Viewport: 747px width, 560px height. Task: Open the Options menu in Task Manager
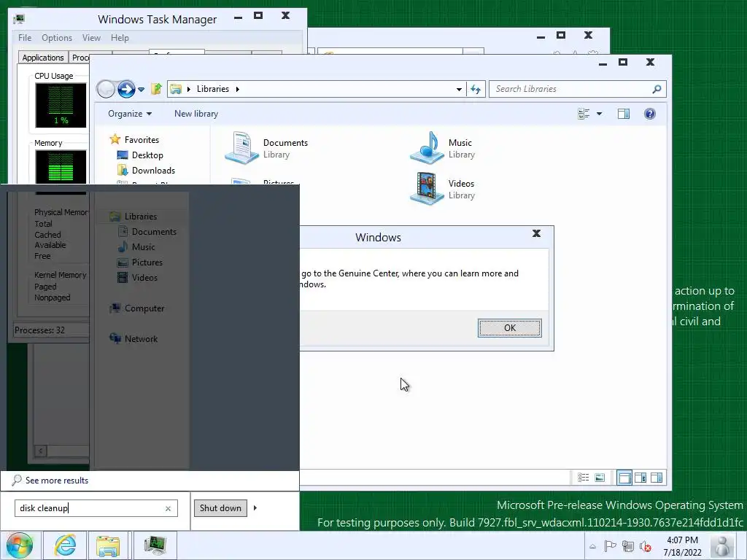57,38
